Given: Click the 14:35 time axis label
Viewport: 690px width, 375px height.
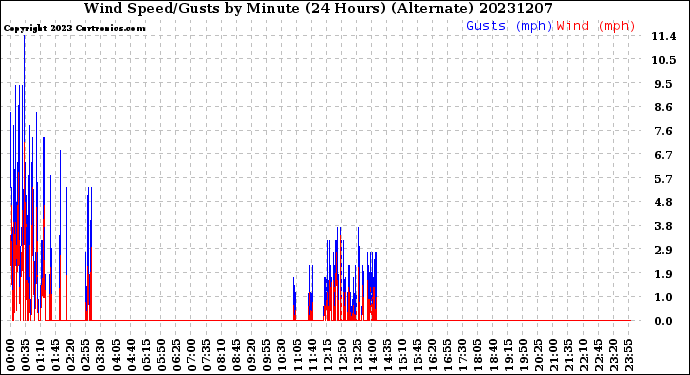Looking at the screenshot, I should 387,355.
